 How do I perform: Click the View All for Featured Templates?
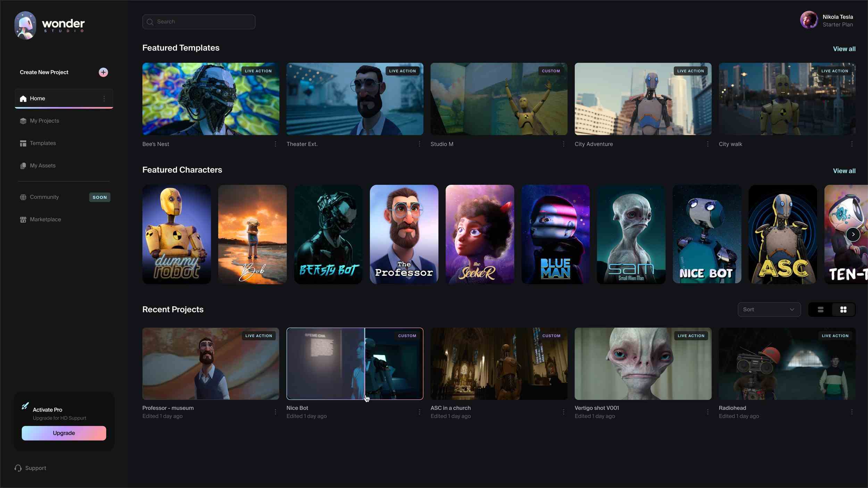click(844, 49)
